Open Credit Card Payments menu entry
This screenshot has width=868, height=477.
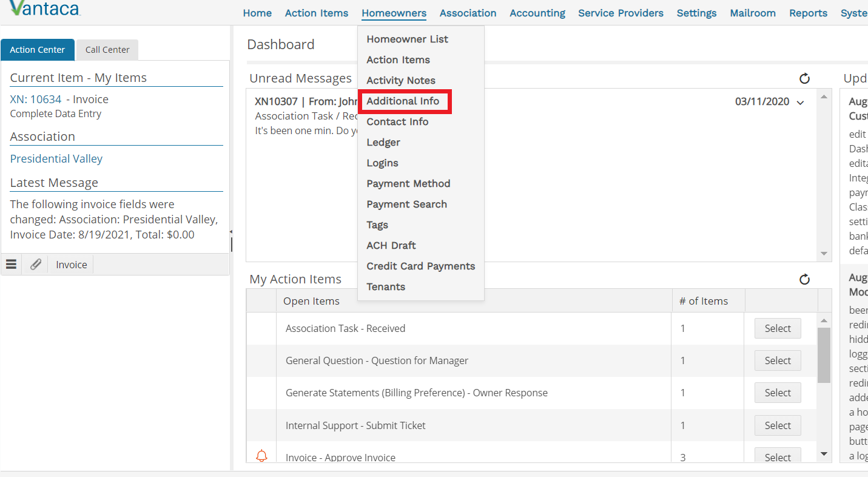tap(420, 266)
